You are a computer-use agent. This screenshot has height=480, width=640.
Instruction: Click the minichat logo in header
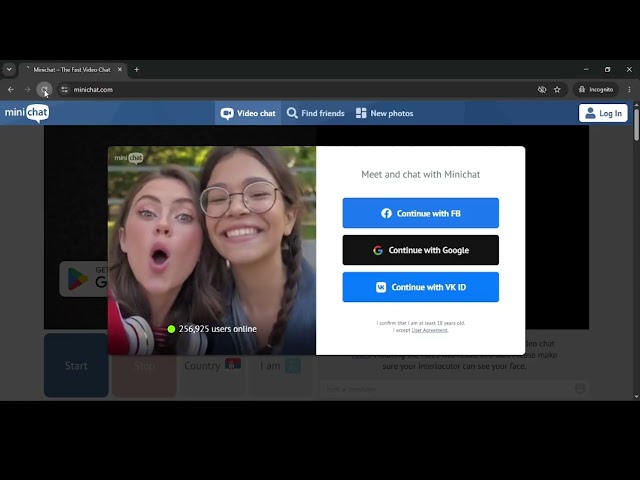tap(27, 113)
